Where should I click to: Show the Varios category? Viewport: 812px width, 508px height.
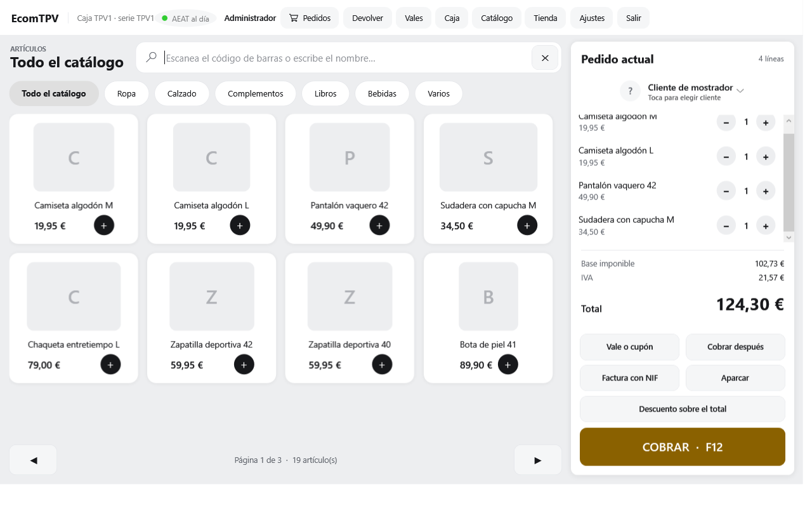click(438, 93)
